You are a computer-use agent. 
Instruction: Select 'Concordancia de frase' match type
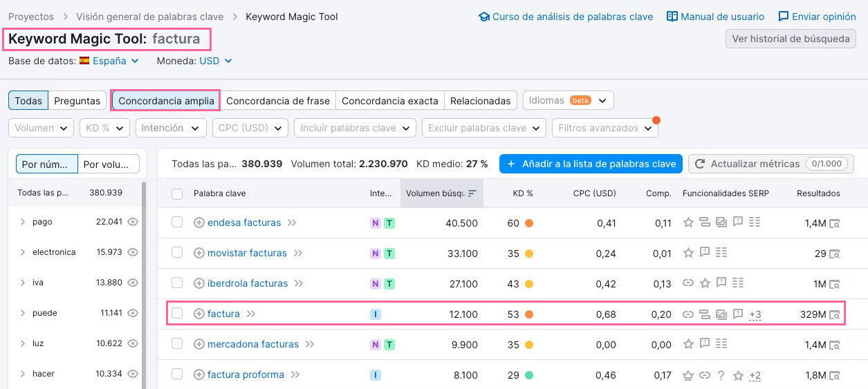click(x=278, y=100)
